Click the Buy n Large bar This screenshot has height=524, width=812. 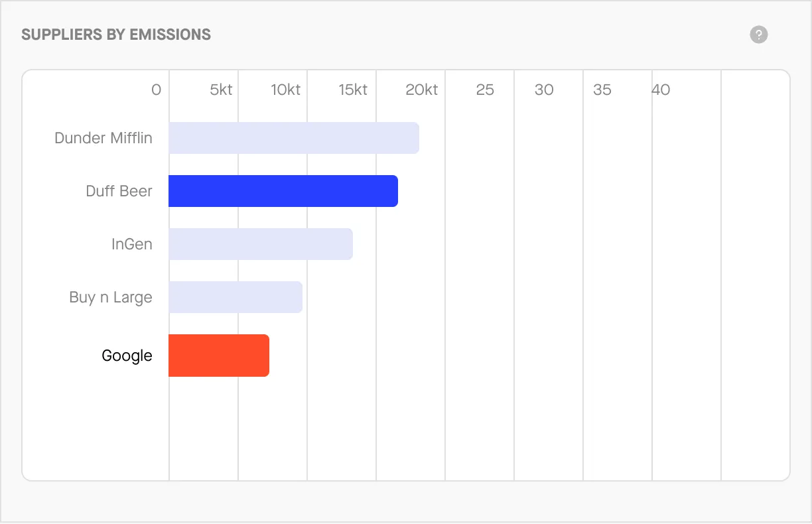pyautogui.click(x=236, y=297)
